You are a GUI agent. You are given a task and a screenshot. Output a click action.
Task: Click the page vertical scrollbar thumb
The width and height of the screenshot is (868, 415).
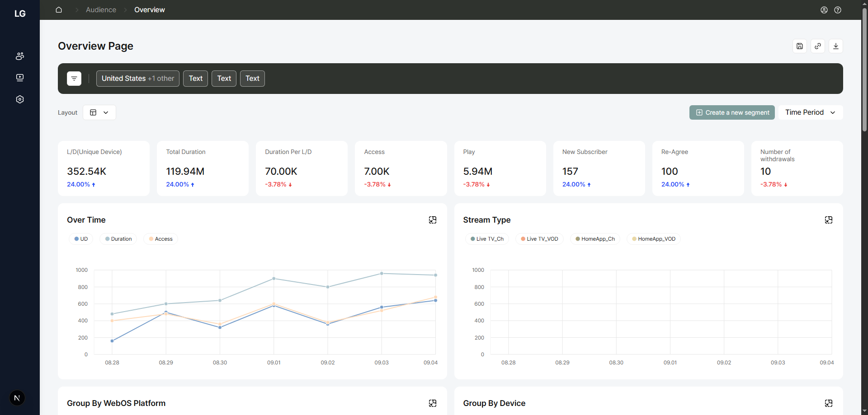coord(864,70)
